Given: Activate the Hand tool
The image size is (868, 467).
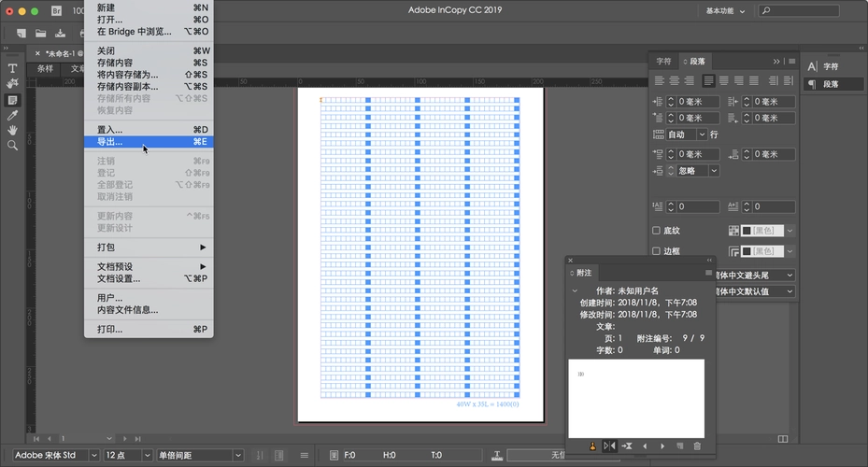Looking at the screenshot, I should tap(13, 131).
